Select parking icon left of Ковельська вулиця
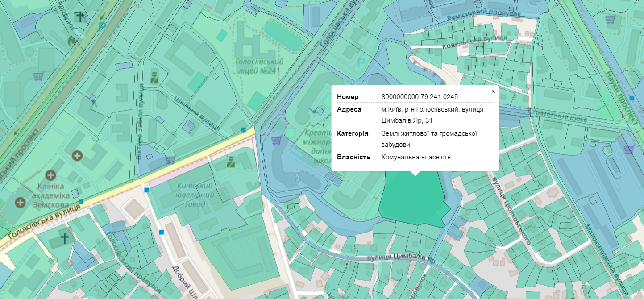Image resolution: width=644 pixels, height=299 pixels. pyautogui.click(x=361, y=63)
